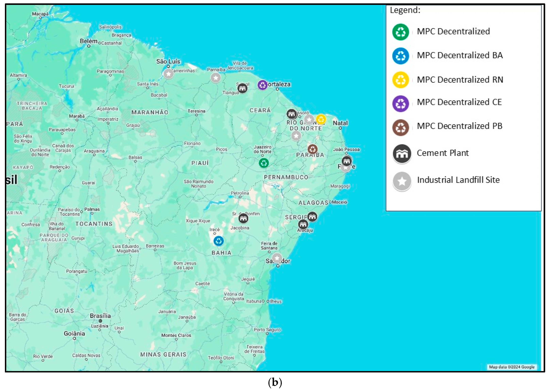Click the Brasília city label
Viewport: 550px width, 392px height.
(x=100, y=316)
